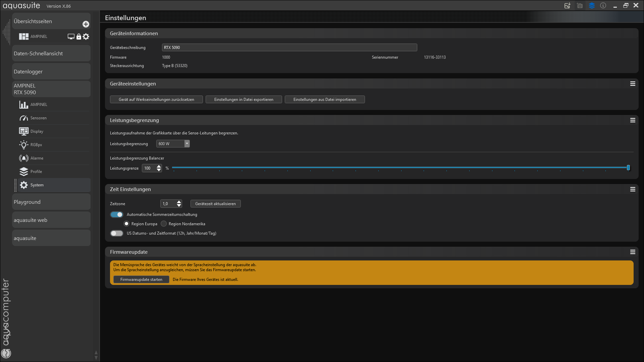The width and height of the screenshot is (644, 362).
Task: Open the Datenlogger section
Action: tap(51, 71)
